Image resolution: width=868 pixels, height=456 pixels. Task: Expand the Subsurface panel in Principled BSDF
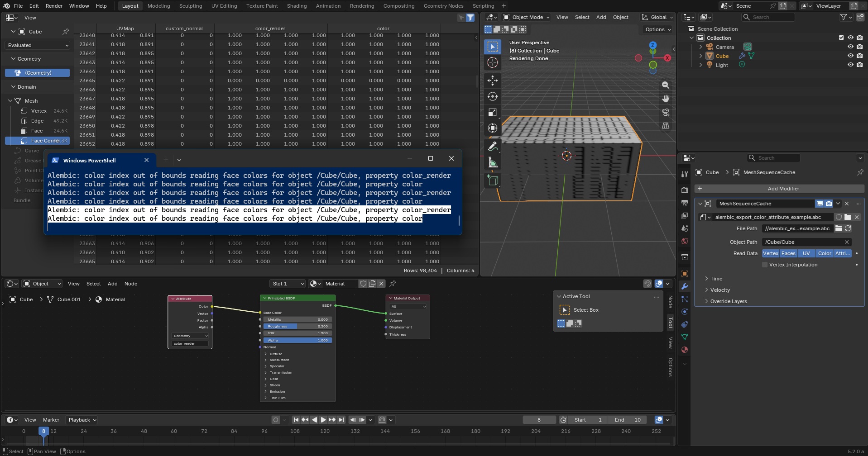279,360
